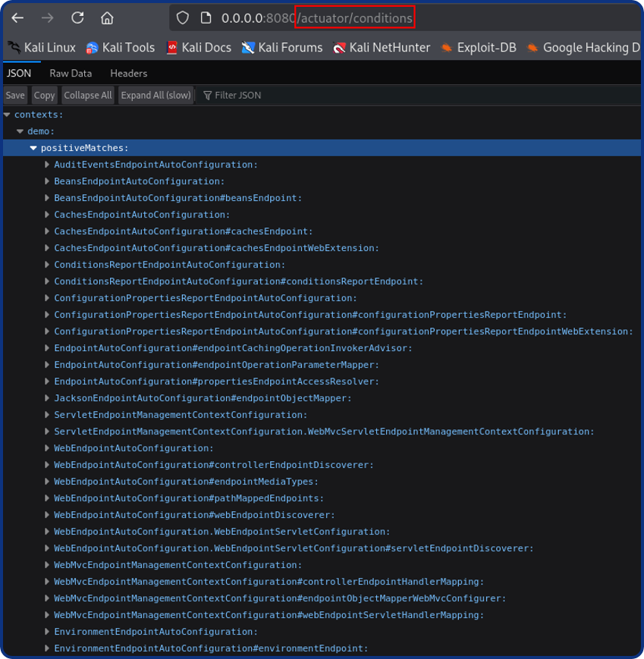Image resolution: width=644 pixels, height=659 pixels.
Task: Collapse the demo node
Action: pyautogui.click(x=20, y=131)
